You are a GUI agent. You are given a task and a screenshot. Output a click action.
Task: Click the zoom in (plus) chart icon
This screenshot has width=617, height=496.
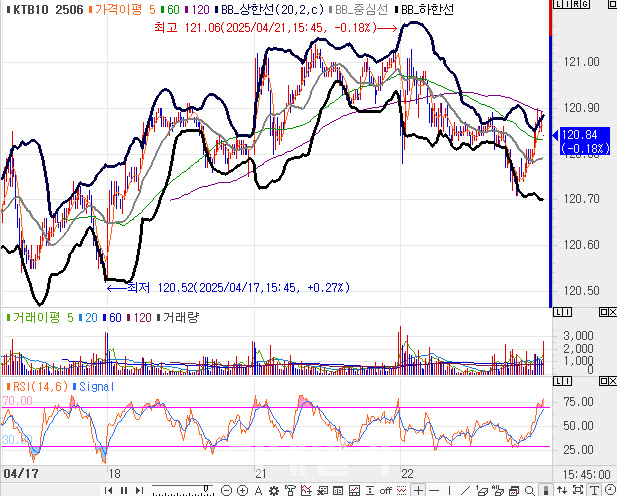pyautogui.click(x=242, y=490)
